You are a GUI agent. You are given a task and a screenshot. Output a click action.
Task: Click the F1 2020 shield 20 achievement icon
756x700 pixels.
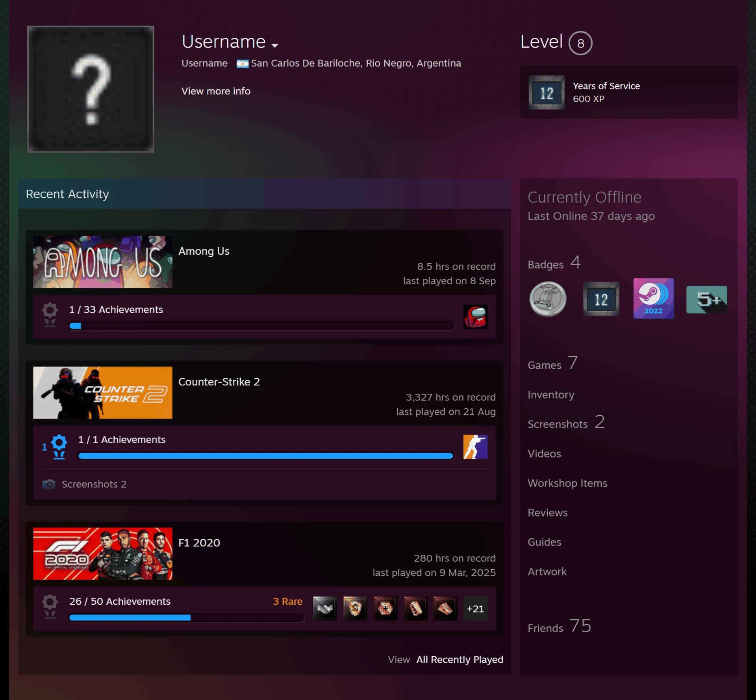[x=355, y=608]
